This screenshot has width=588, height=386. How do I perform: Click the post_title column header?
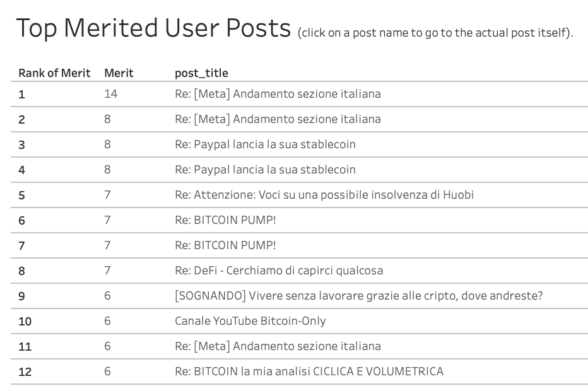tap(201, 73)
